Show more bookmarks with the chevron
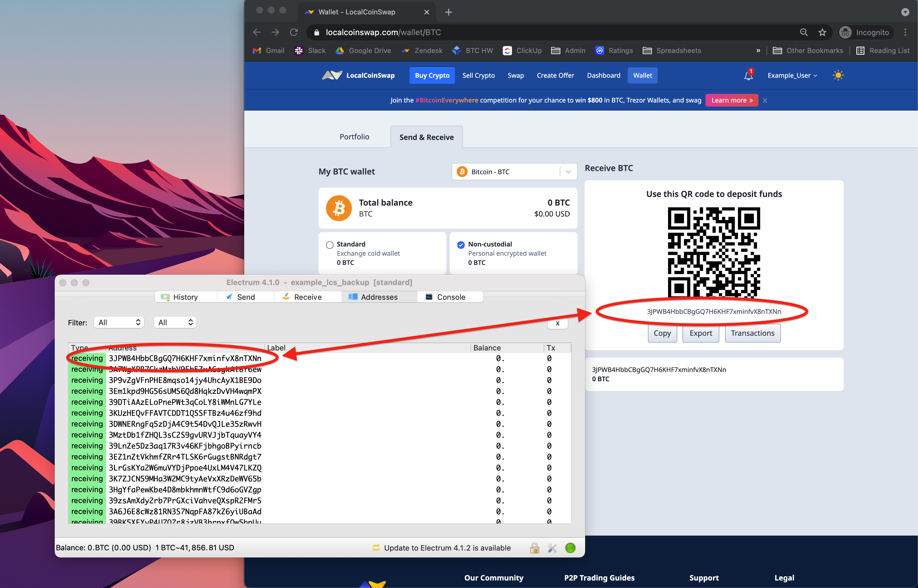 tap(758, 50)
